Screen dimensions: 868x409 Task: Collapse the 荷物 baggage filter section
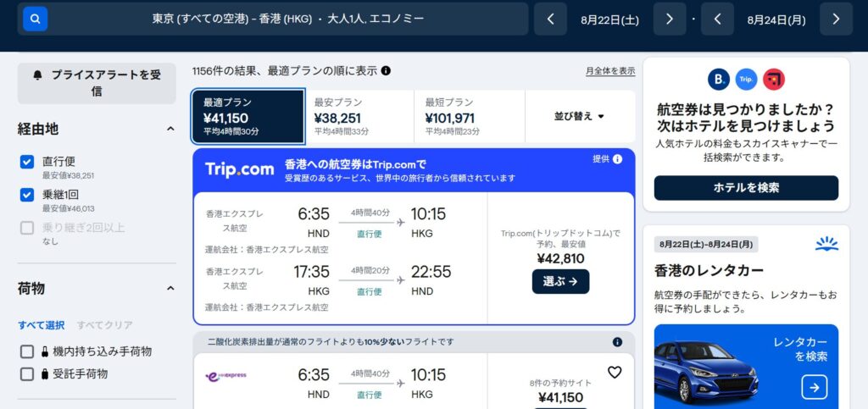click(x=170, y=288)
